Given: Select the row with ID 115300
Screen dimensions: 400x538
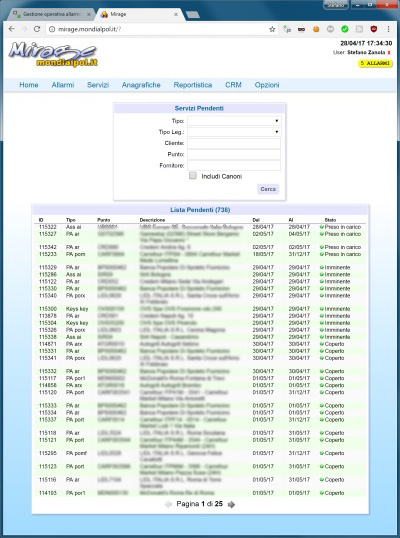Looking at the screenshot, I should click(x=200, y=309).
